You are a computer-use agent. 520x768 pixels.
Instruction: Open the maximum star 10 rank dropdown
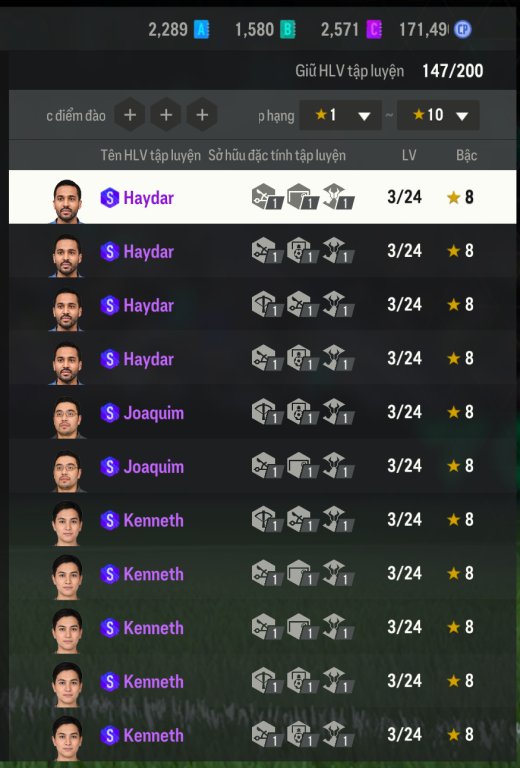point(438,116)
